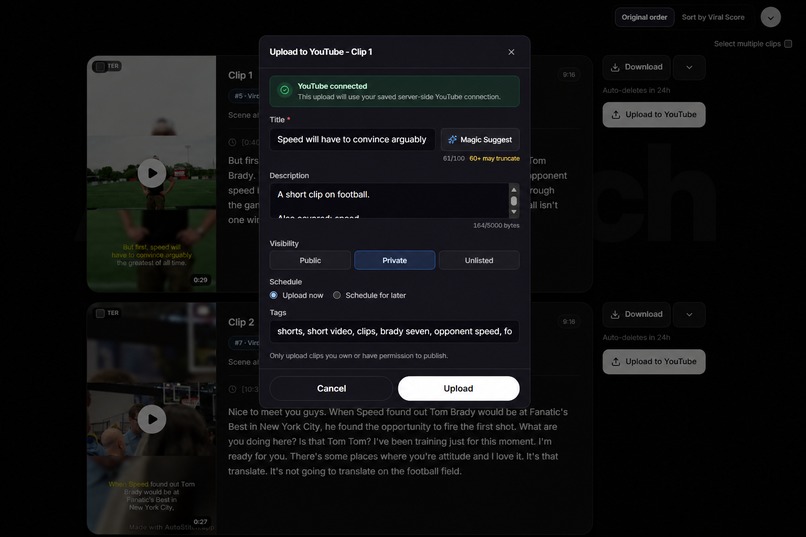
Task: Click Clip 2 timestamp clock icon
Action: (x=232, y=389)
